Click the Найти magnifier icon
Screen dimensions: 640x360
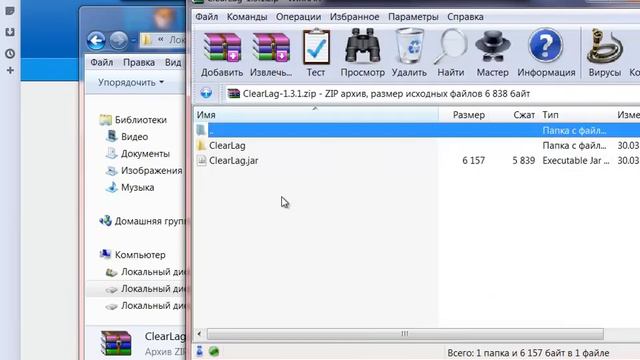[450, 47]
